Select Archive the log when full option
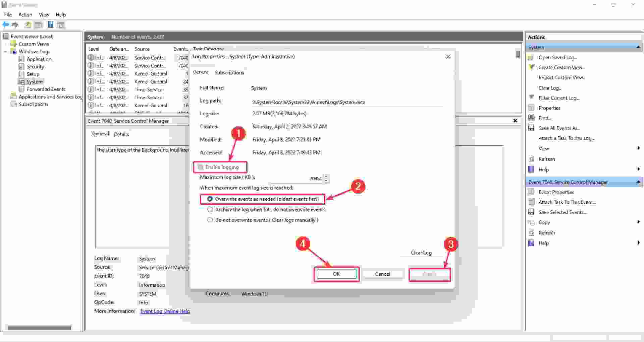 point(210,209)
